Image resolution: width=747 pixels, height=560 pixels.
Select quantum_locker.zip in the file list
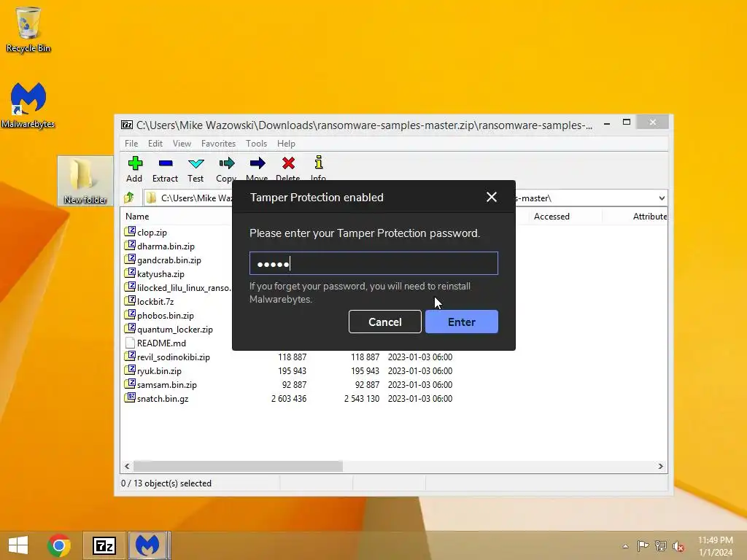point(175,329)
